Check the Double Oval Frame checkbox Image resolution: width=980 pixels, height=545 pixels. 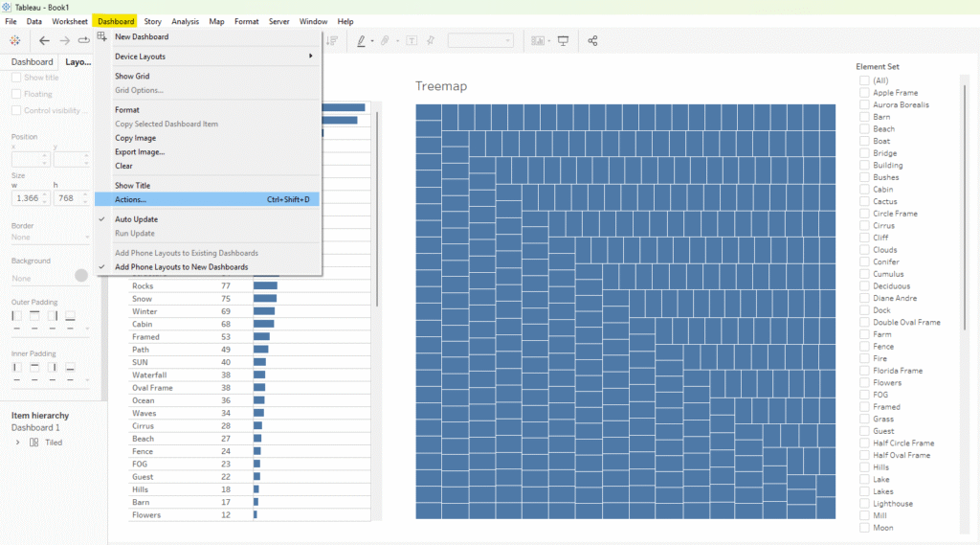coord(864,322)
